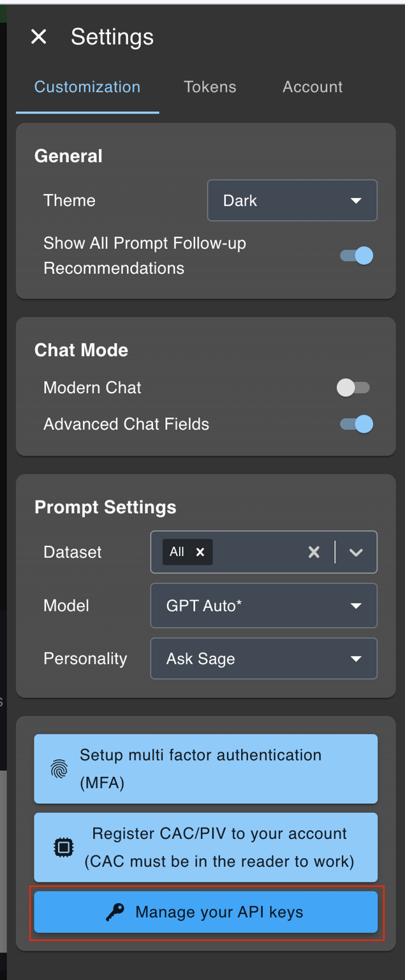Viewport: 405px width, 980px height.
Task: Click the fingerprint icon on the MFA button
Action: 61,769
